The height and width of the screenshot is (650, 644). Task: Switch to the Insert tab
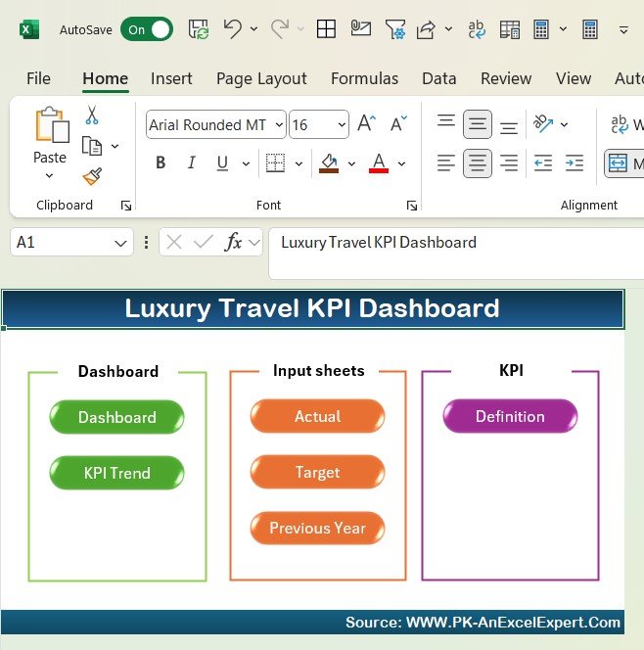[x=171, y=78]
